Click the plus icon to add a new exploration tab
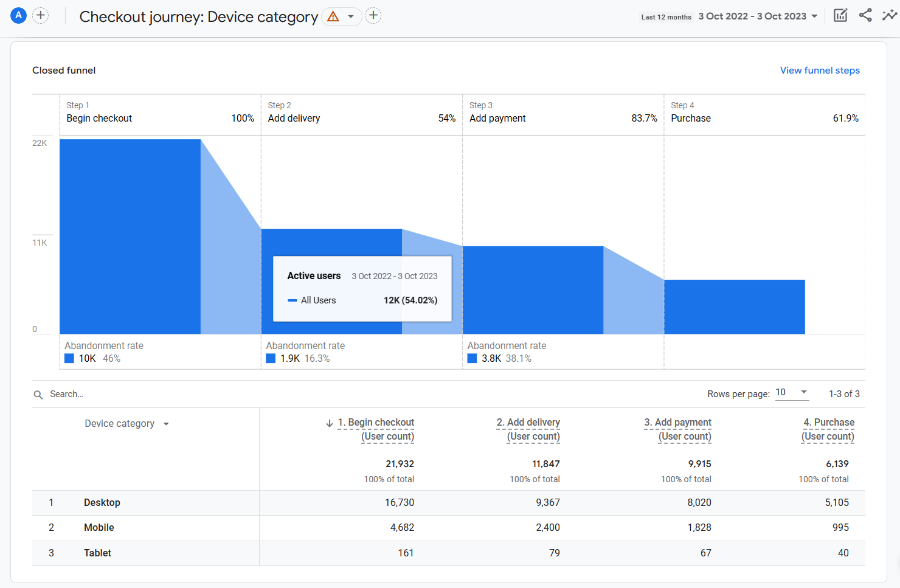Image resolution: width=900 pixels, height=588 pixels. point(373,15)
